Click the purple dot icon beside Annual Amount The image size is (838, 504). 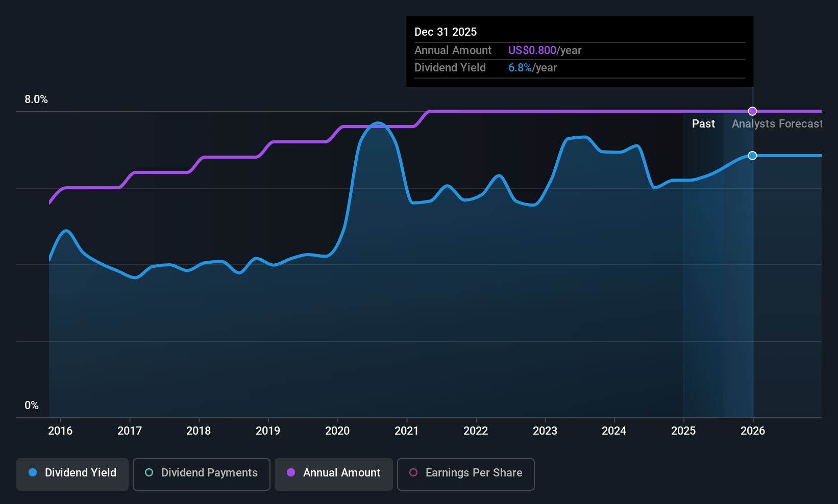pyautogui.click(x=291, y=473)
